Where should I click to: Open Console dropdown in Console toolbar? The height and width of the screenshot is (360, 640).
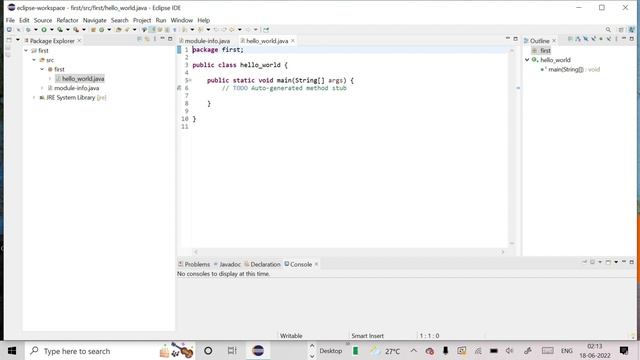(x=616, y=262)
